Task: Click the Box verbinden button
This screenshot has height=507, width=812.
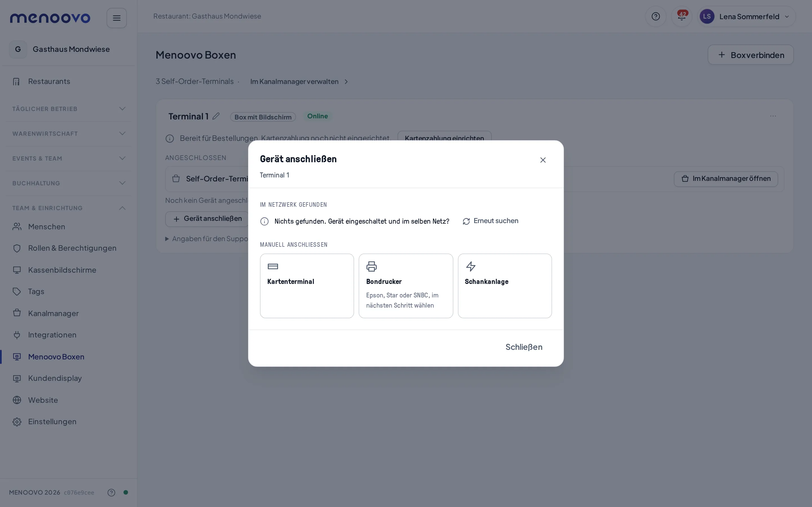Action: pos(751,55)
